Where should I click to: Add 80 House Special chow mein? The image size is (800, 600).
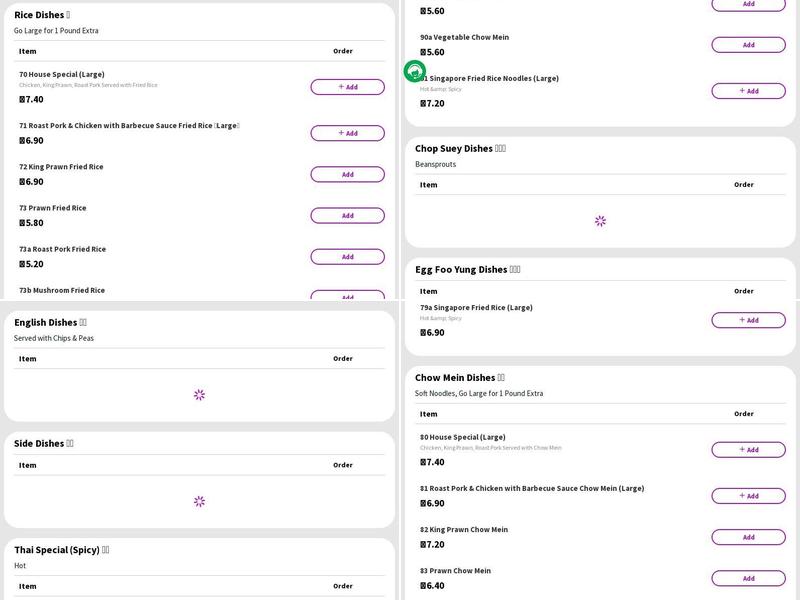tap(748, 450)
